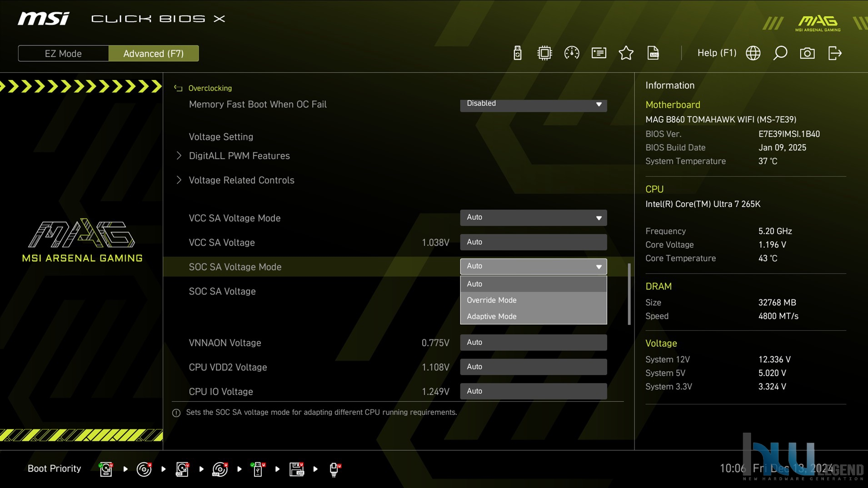
Task: Select the SOC SA Voltage row label
Action: pos(222,292)
